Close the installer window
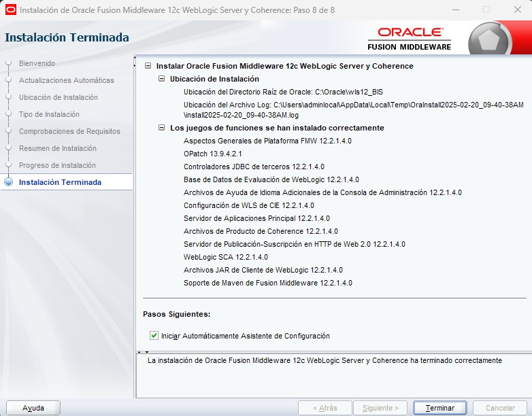The image size is (532, 416). point(518,10)
